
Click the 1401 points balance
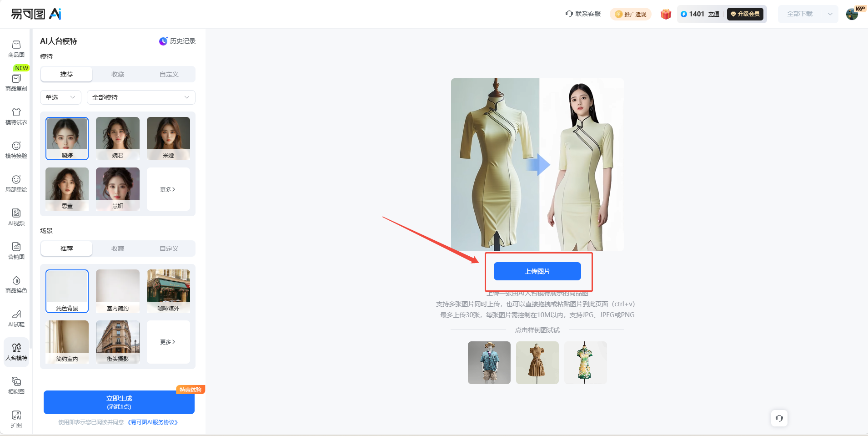pyautogui.click(x=692, y=14)
